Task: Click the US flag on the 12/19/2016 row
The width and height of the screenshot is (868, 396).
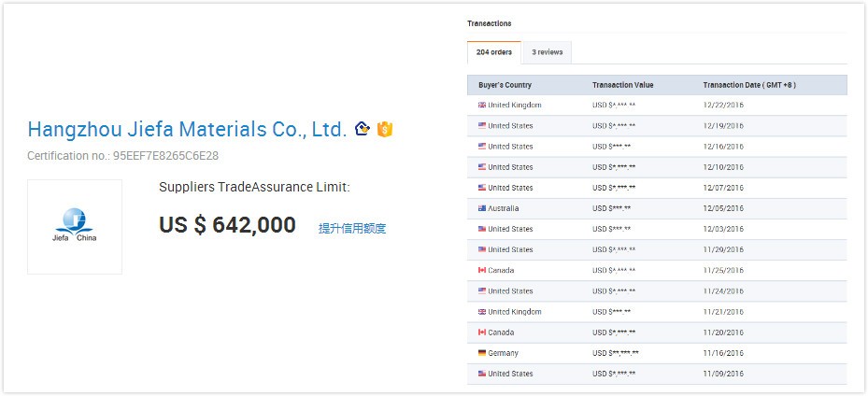Action: pyautogui.click(x=482, y=126)
